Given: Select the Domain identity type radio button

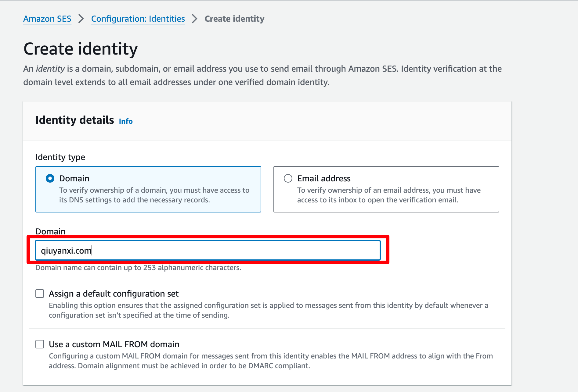Looking at the screenshot, I should pos(50,178).
